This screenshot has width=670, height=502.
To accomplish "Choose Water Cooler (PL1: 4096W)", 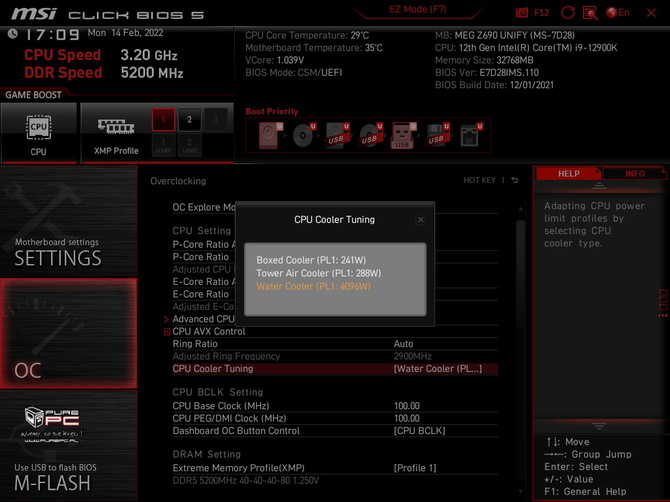I will click(313, 286).
